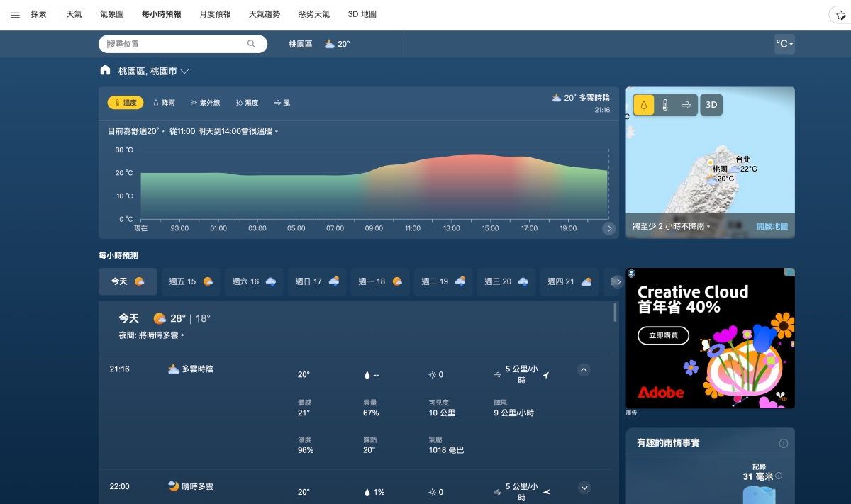Click the 開啟地圖 link
Screen dimensions: 851x504
point(772,227)
